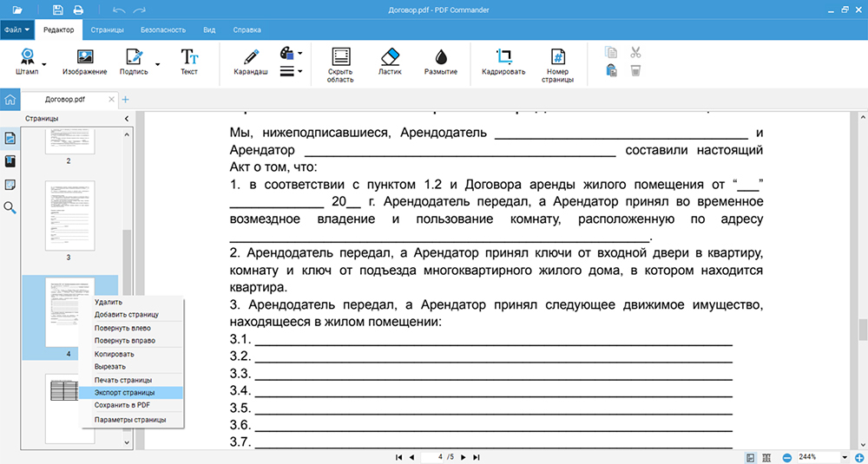868x464 pixels.
Task: Select Скрыть область tool
Action: point(340,65)
